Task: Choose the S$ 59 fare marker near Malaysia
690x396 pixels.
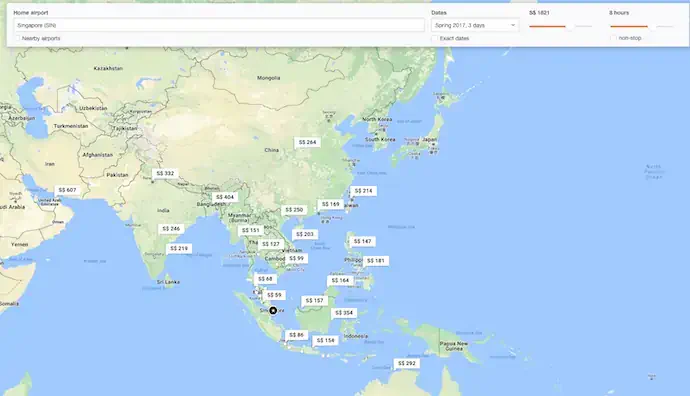Action: coord(274,295)
